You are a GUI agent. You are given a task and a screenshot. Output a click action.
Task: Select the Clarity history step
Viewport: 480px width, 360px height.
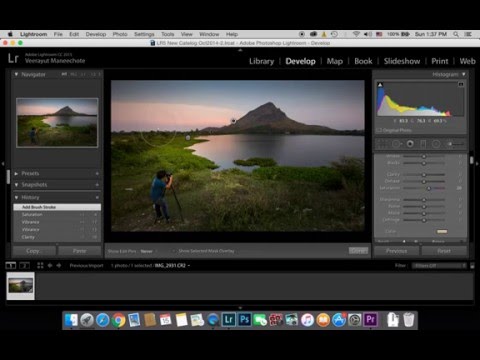point(57,237)
